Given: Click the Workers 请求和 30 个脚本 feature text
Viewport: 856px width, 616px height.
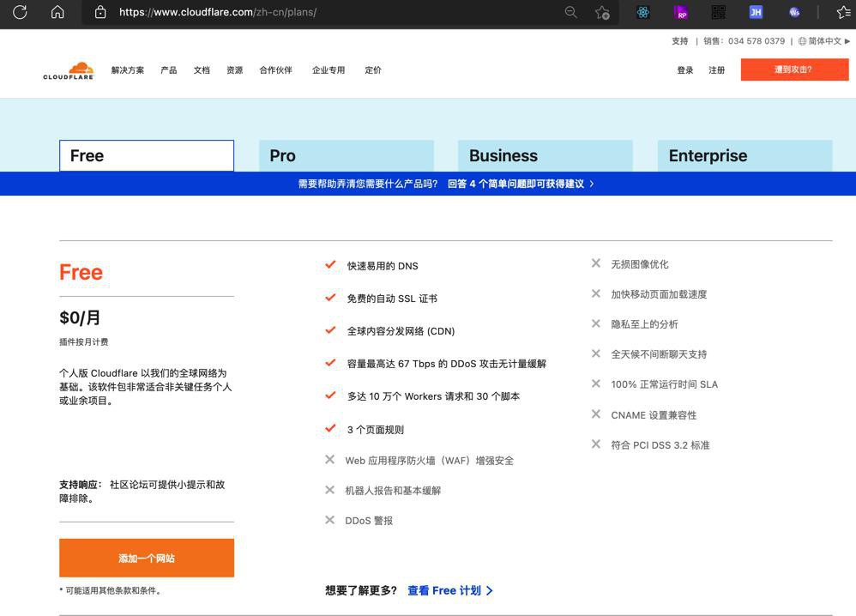Looking at the screenshot, I should pyautogui.click(x=433, y=396).
